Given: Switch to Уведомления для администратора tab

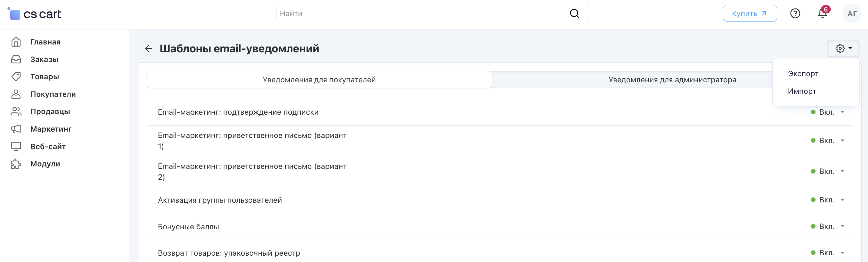Looking at the screenshot, I should point(672,80).
